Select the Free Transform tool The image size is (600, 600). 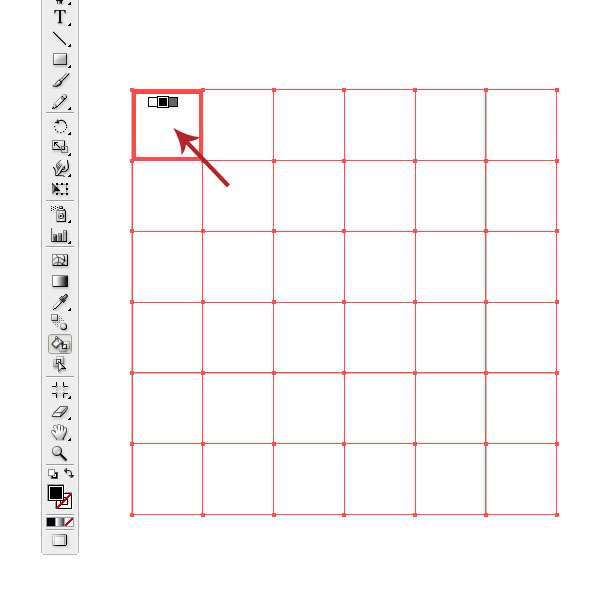[60, 189]
